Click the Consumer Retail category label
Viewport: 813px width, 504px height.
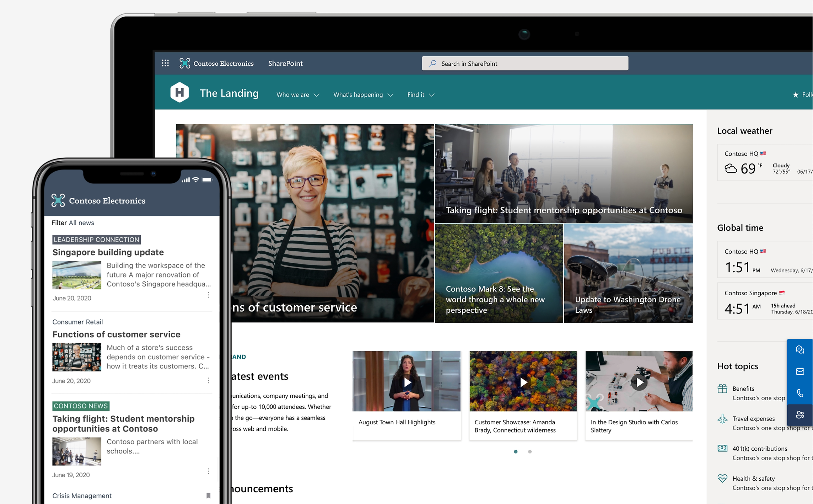pyautogui.click(x=77, y=322)
